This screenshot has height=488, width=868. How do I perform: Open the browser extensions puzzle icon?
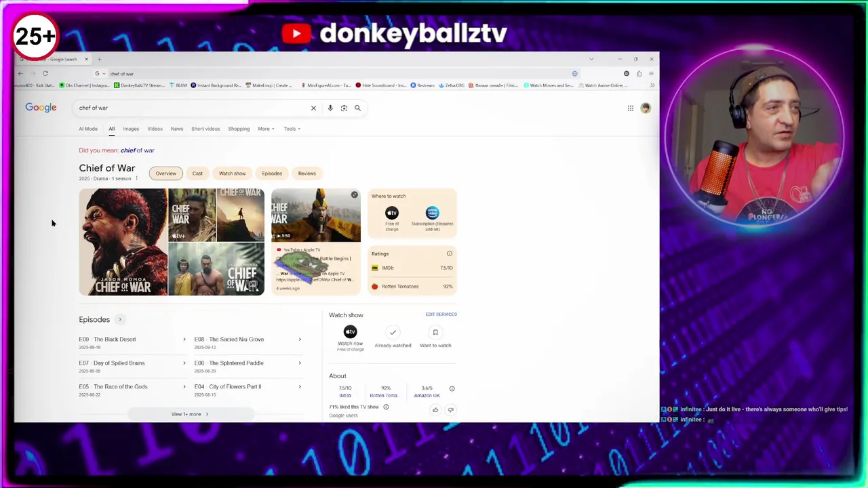(x=639, y=73)
